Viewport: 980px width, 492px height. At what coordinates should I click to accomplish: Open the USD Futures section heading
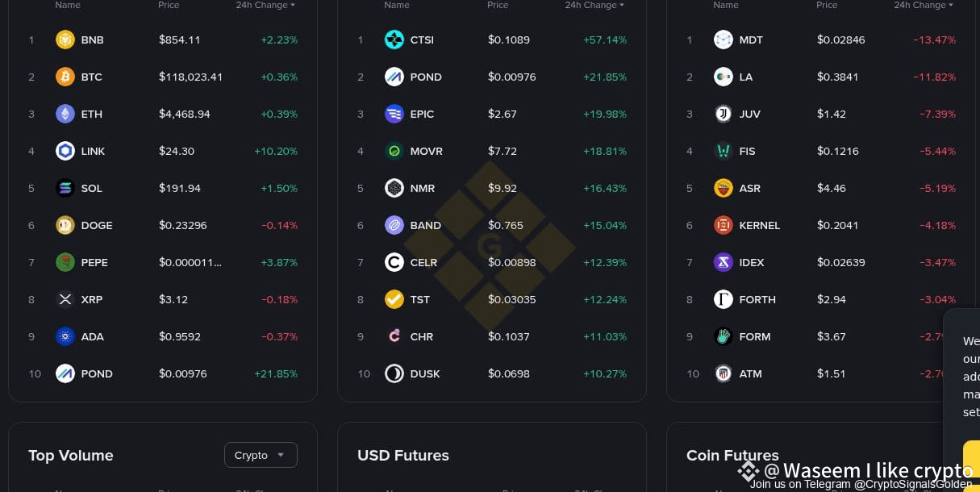[x=403, y=456]
